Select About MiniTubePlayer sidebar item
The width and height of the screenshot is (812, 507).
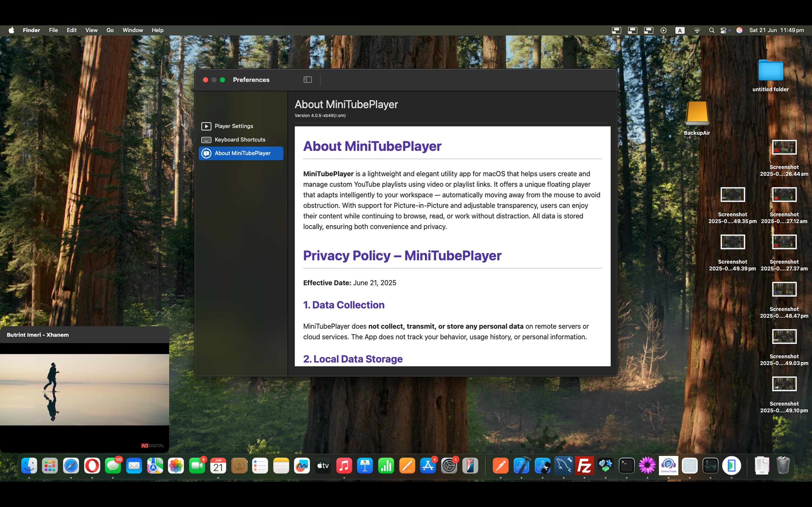[x=242, y=153]
